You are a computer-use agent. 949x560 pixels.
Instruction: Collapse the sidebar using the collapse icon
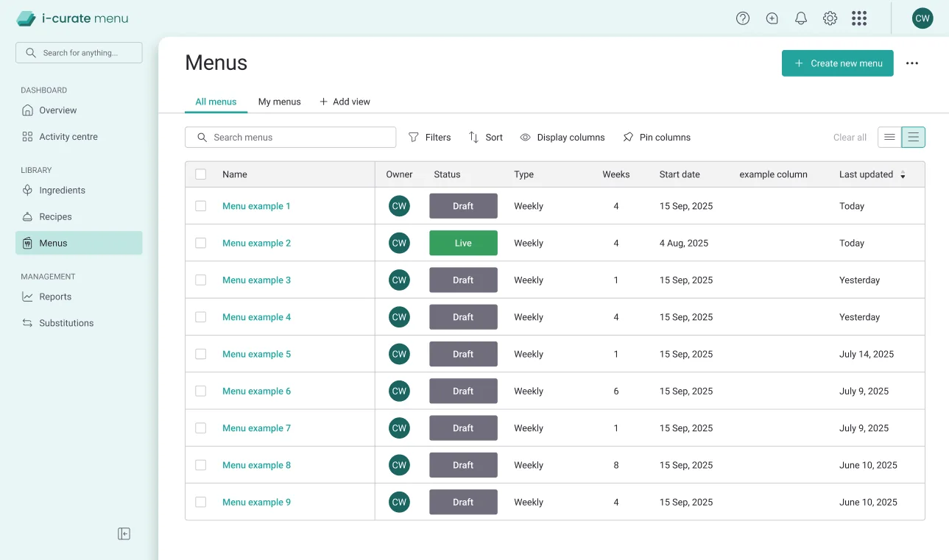tap(124, 534)
